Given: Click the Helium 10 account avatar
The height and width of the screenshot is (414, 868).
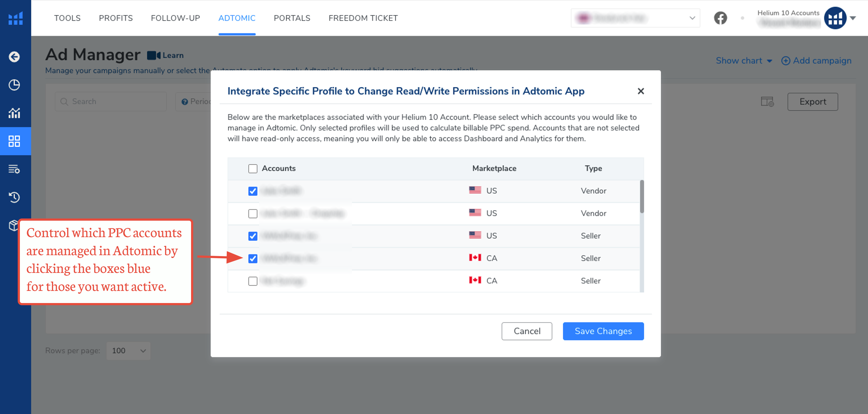Looking at the screenshot, I should click(835, 18).
